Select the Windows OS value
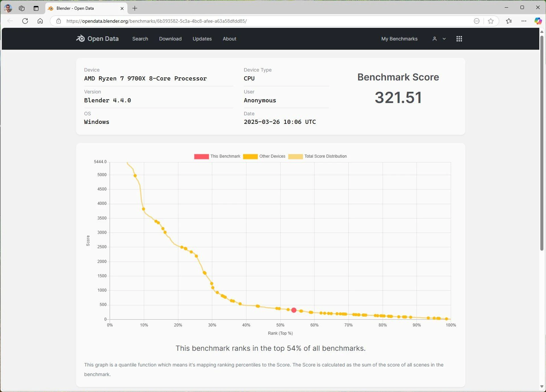Screen dimensions: 546x392 (x=96, y=122)
